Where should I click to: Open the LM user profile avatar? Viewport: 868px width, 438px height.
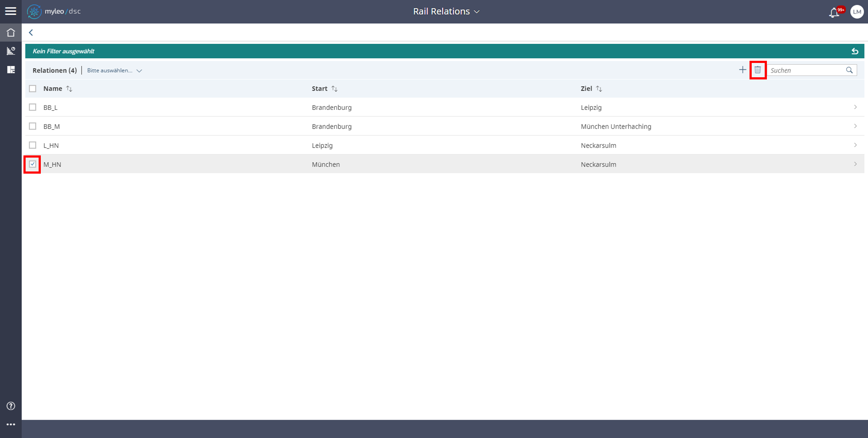pyautogui.click(x=857, y=12)
